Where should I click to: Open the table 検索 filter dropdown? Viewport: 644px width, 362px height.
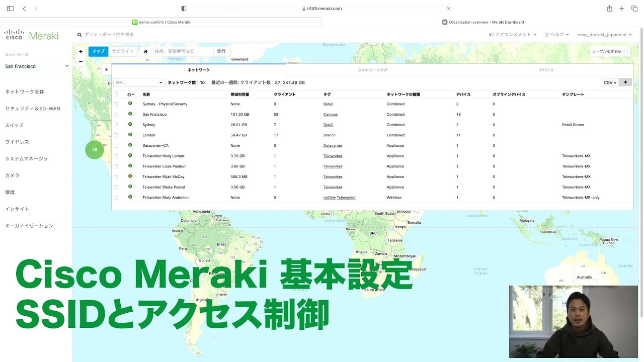139,82
